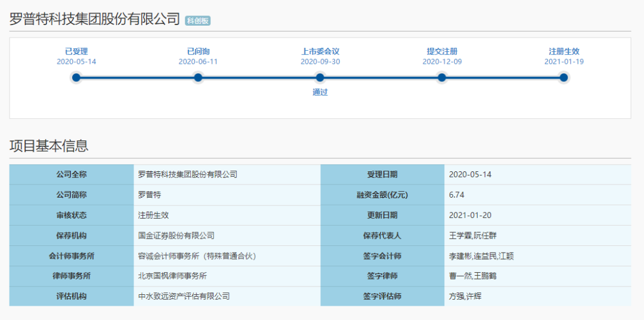Click the 融资金额 value 6.74
The width and height of the screenshot is (644, 320).
pos(457,195)
